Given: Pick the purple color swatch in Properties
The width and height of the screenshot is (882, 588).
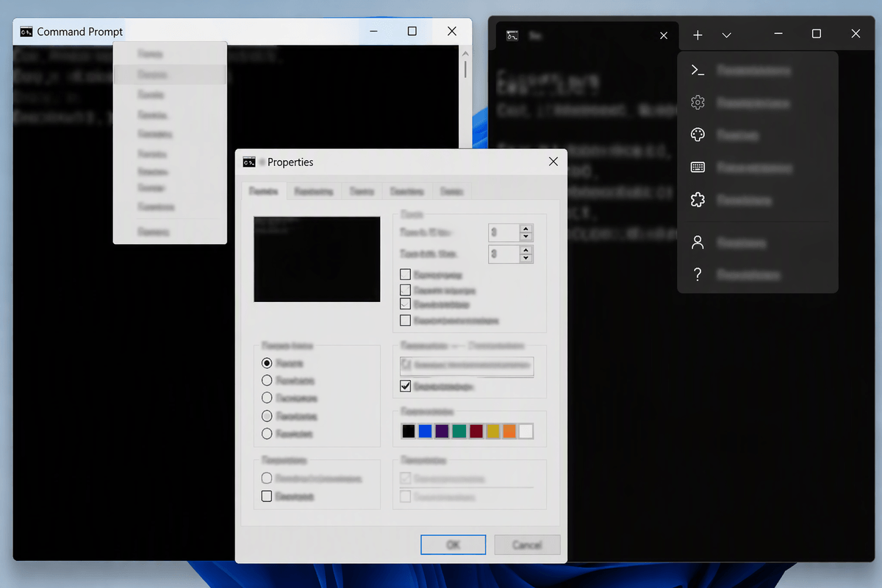Looking at the screenshot, I should pyautogui.click(x=442, y=431).
